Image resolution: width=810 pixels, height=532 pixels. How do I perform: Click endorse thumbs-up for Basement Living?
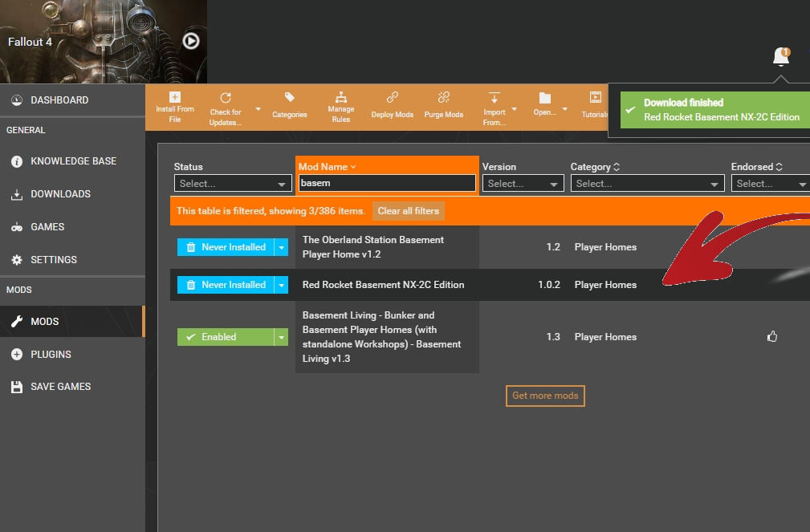tap(771, 337)
